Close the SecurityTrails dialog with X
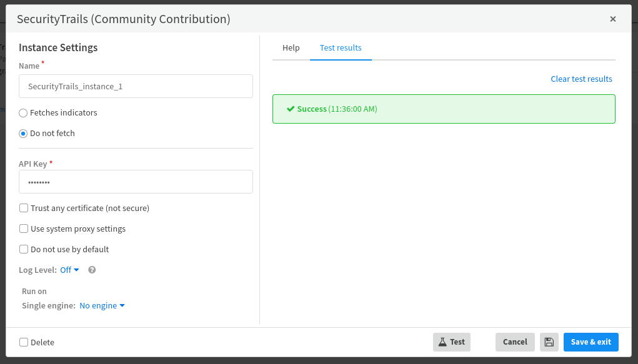The width and height of the screenshot is (638, 364). 613,19
